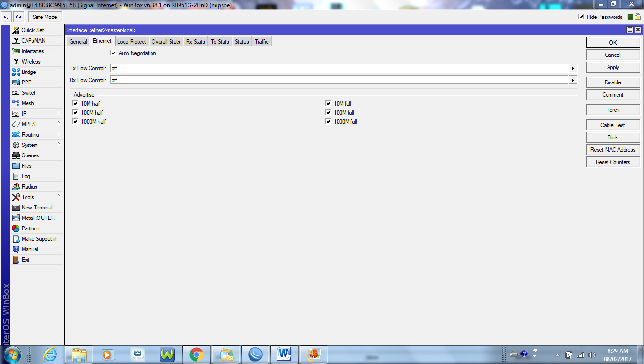
Task: Click the Torch button
Action: click(x=613, y=110)
